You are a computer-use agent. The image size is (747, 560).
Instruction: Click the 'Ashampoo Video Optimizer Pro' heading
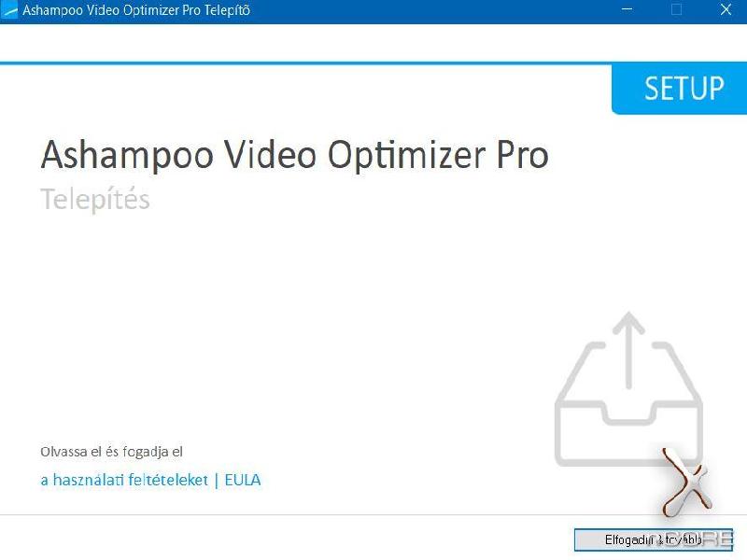(294, 156)
